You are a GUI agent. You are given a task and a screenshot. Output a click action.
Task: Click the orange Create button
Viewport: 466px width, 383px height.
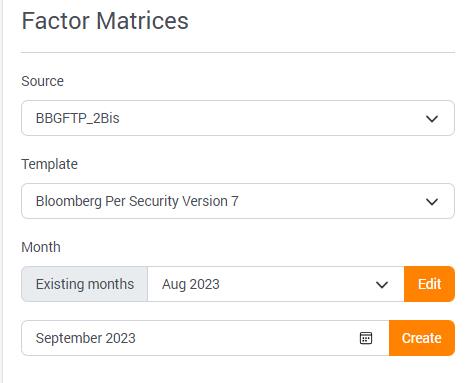(422, 338)
